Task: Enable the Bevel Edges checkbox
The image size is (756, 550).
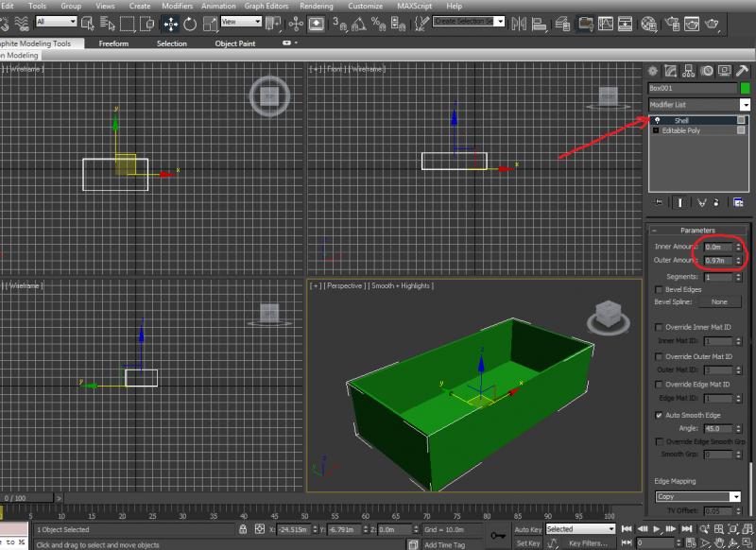Action: pos(659,289)
